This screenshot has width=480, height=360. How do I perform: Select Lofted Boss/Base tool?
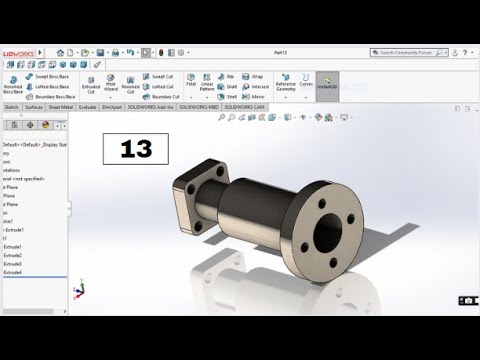click(47, 87)
